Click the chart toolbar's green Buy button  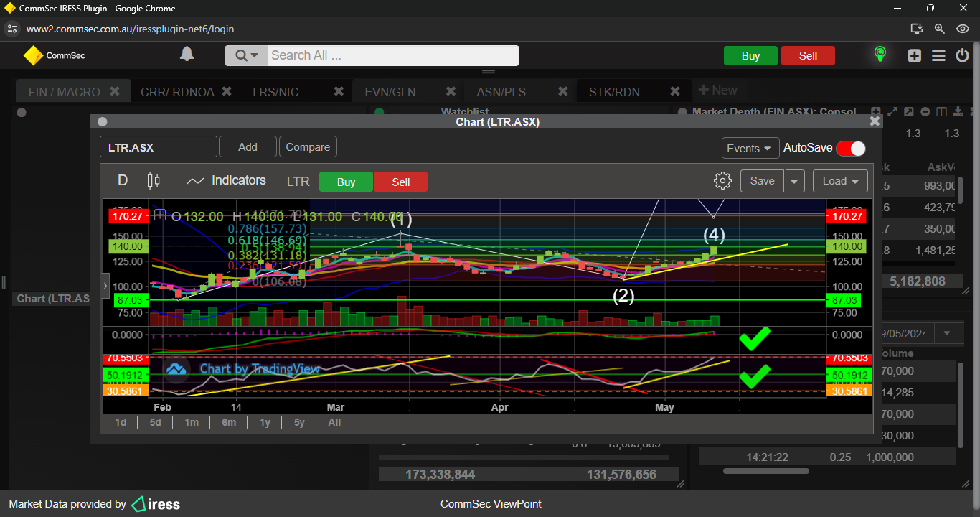tap(346, 182)
